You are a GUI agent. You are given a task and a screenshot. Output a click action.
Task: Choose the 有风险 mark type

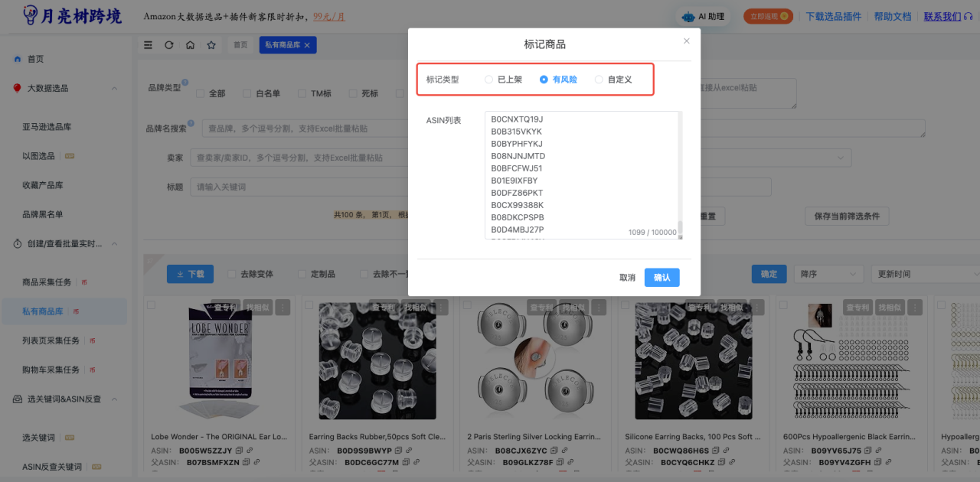coord(544,80)
